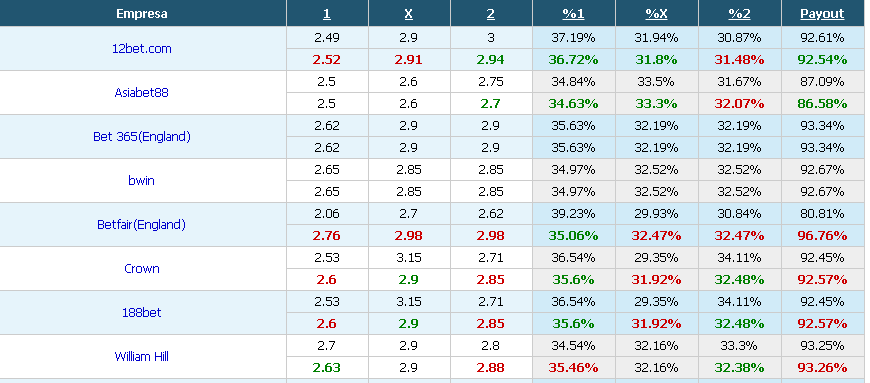Select Betfair's red 2.76 home odds
Viewport: 870px width, 383px height.
[326, 235]
